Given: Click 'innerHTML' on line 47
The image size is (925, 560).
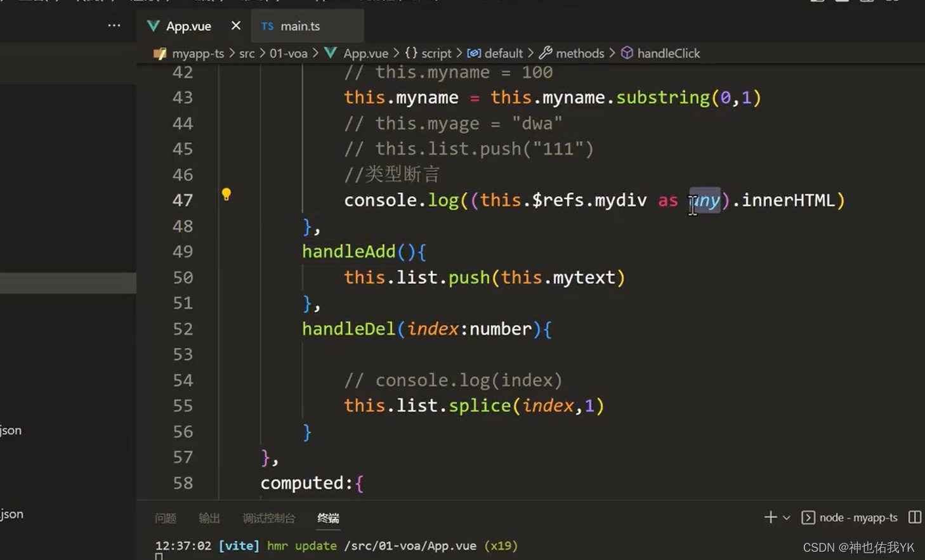Looking at the screenshot, I should [788, 200].
